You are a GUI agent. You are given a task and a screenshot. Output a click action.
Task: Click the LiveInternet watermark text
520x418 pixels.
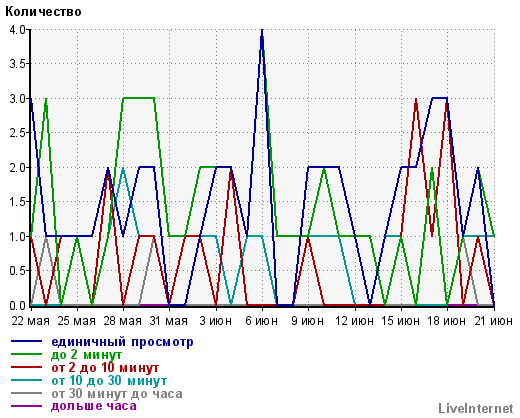476,408
